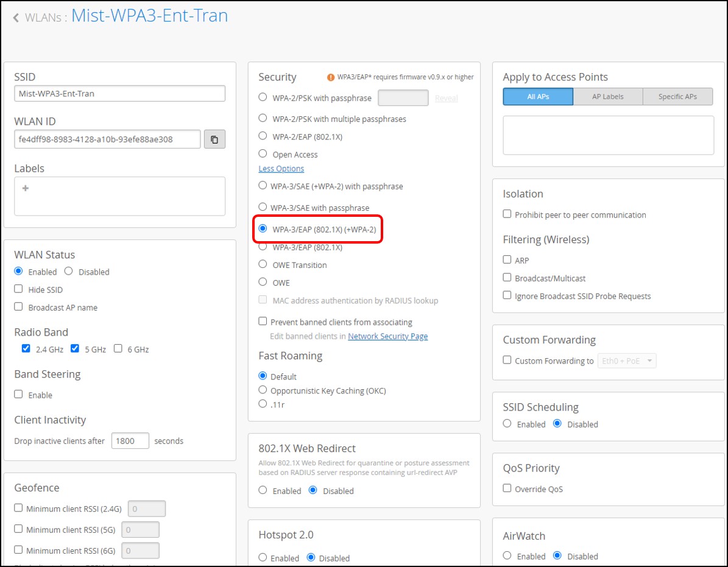
Task: Select WPA-2/EAP (802.1X) security
Action: pyautogui.click(x=263, y=135)
